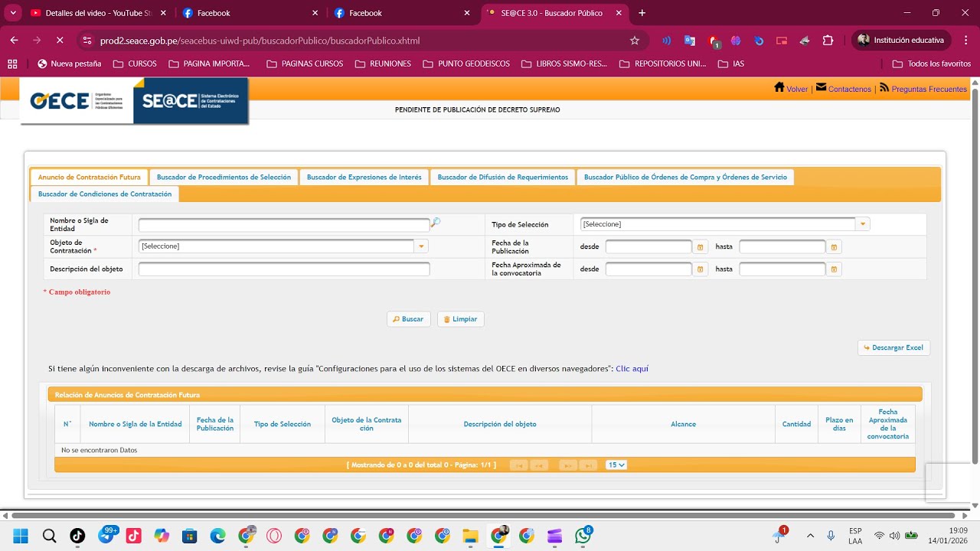Image resolution: width=980 pixels, height=551 pixels.
Task: Open Todos los favoritos bookmarks folder
Action: pyautogui.click(x=932, y=64)
